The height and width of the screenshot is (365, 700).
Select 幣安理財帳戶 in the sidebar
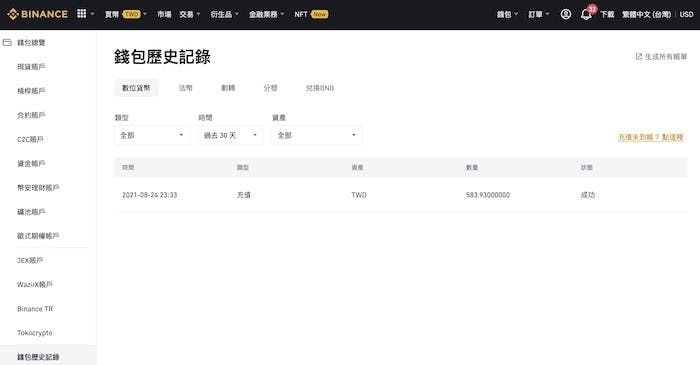(38, 187)
